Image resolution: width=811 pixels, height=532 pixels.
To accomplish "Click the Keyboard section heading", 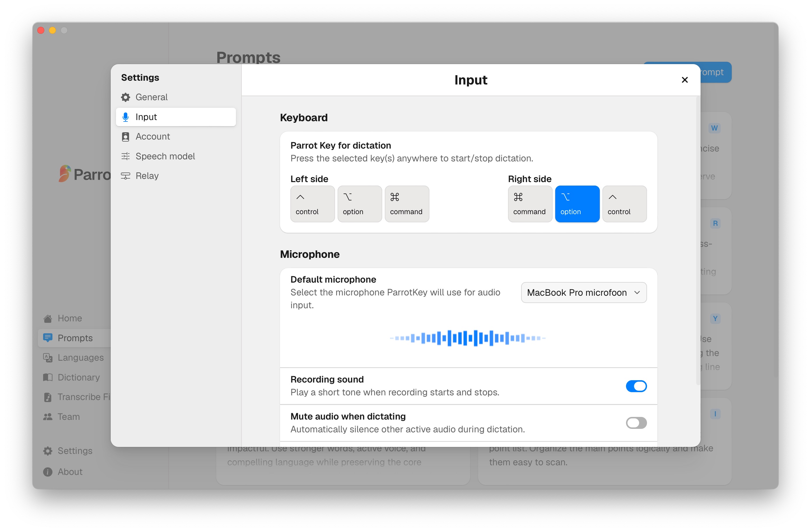I will click(x=304, y=118).
